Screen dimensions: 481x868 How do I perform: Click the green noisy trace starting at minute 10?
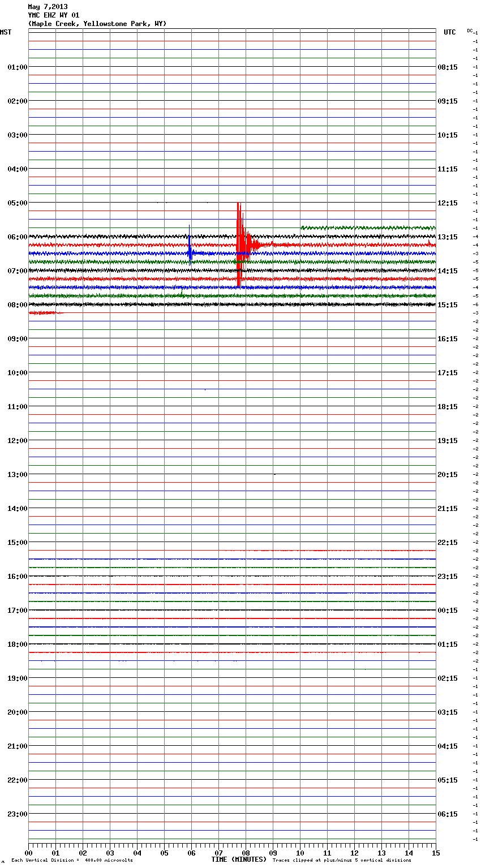(368, 228)
